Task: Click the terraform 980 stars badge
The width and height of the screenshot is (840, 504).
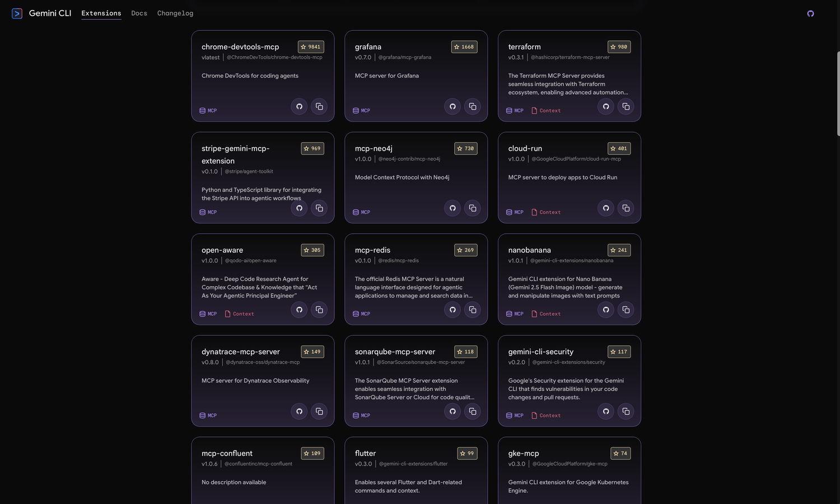Action: click(x=619, y=47)
